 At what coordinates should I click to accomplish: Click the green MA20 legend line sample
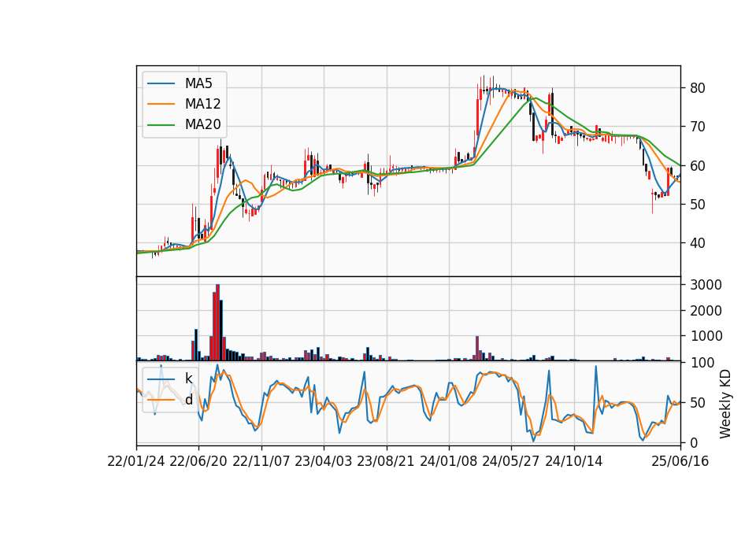pyautogui.click(x=161, y=125)
